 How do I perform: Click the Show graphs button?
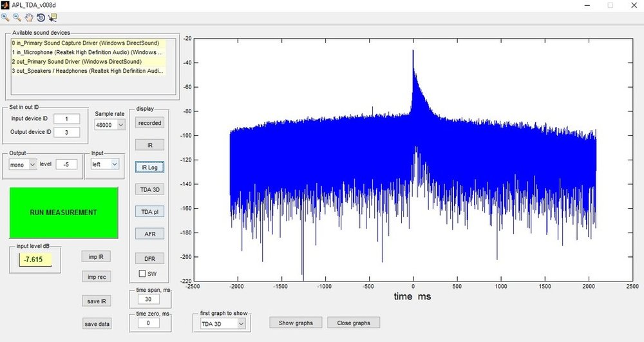(296, 323)
